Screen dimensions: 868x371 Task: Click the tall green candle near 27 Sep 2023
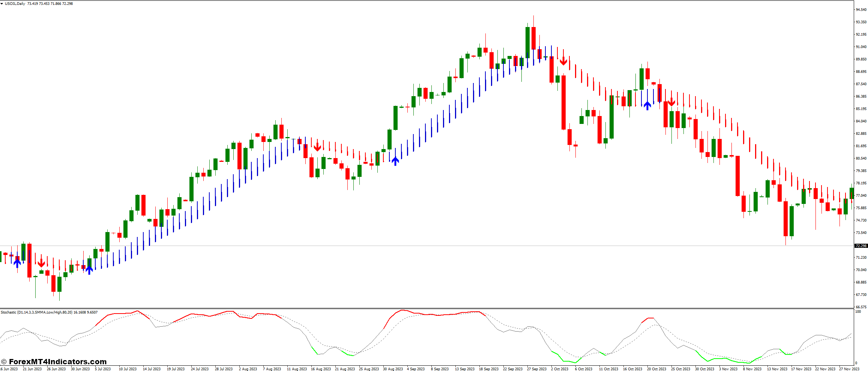(528, 43)
